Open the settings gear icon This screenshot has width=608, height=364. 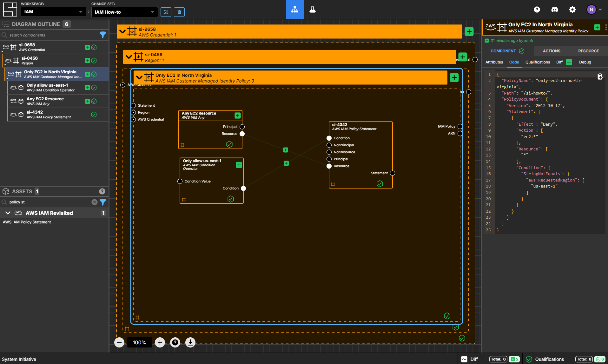point(572,10)
